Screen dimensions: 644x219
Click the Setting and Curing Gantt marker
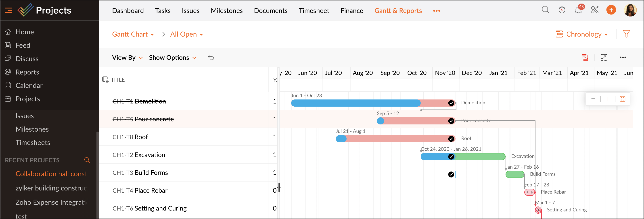tap(538, 210)
